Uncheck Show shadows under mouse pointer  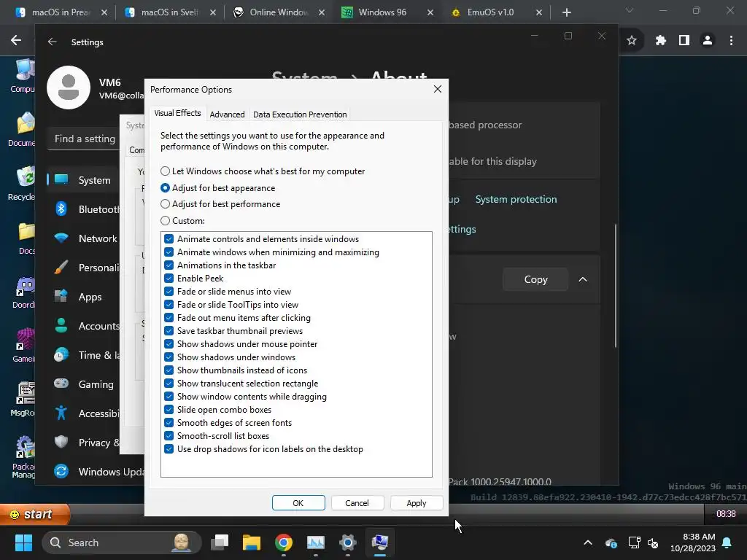pyautogui.click(x=169, y=344)
